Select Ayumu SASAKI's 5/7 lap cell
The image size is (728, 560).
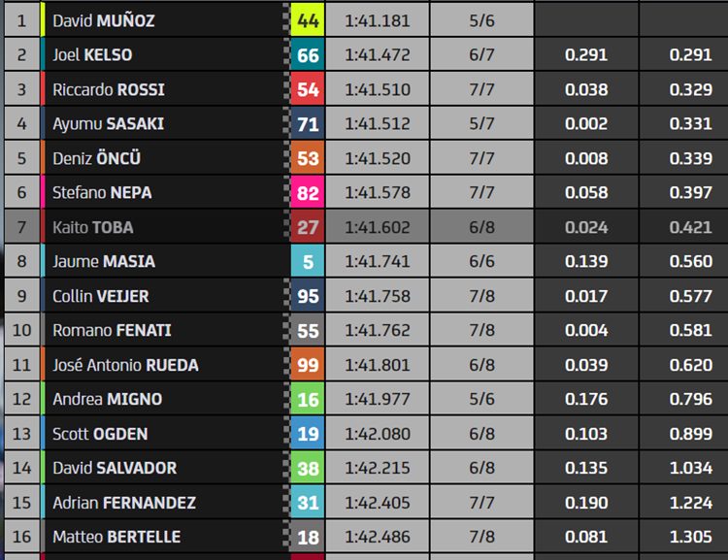tap(481, 123)
